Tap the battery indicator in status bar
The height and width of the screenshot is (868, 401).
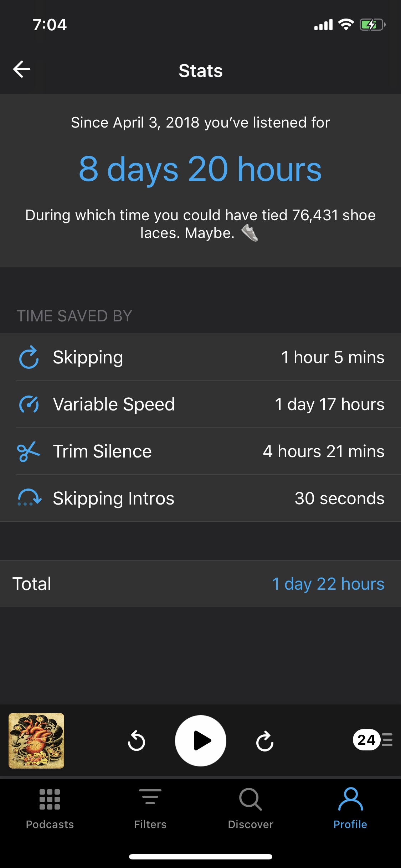pyautogui.click(x=372, y=25)
